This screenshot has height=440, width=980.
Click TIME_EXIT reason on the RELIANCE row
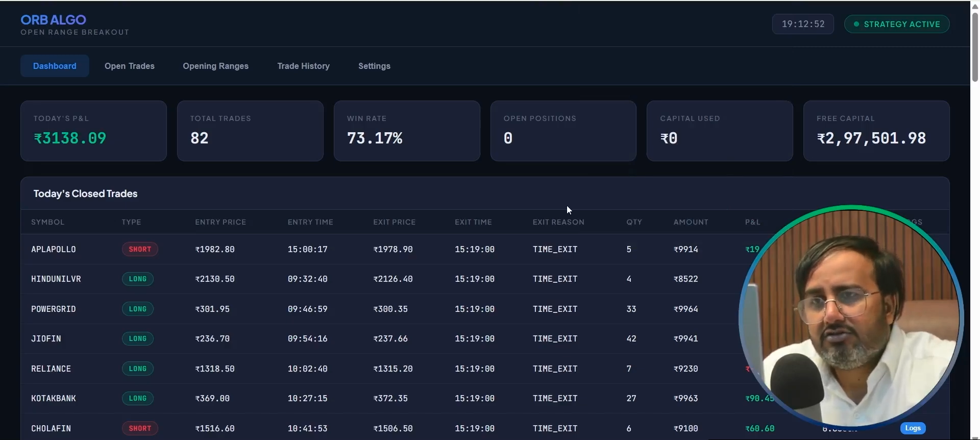click(x=555, y=369)
